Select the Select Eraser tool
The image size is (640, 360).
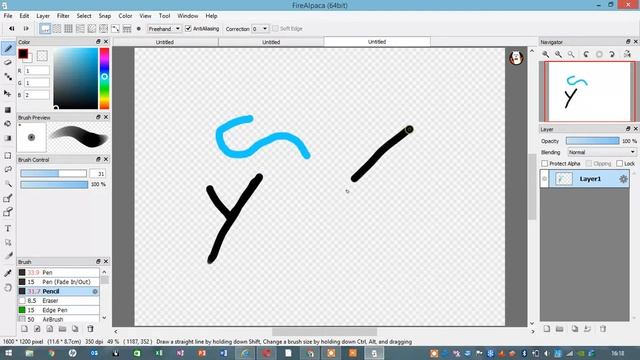(x=8, y=212)
